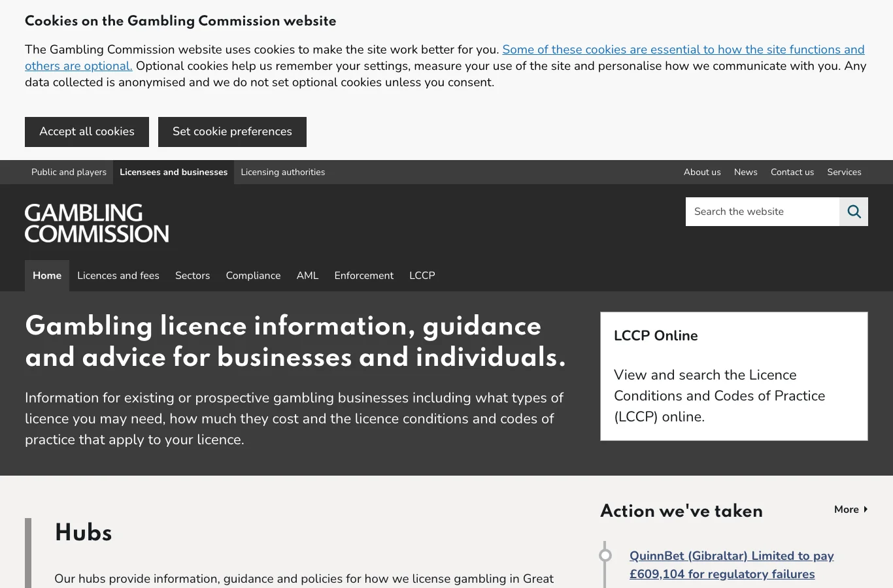Image resolution: width=893 pixels, height=588 pixels.
Task: Select the Home navigation item
Action: (x=47, y=276)
